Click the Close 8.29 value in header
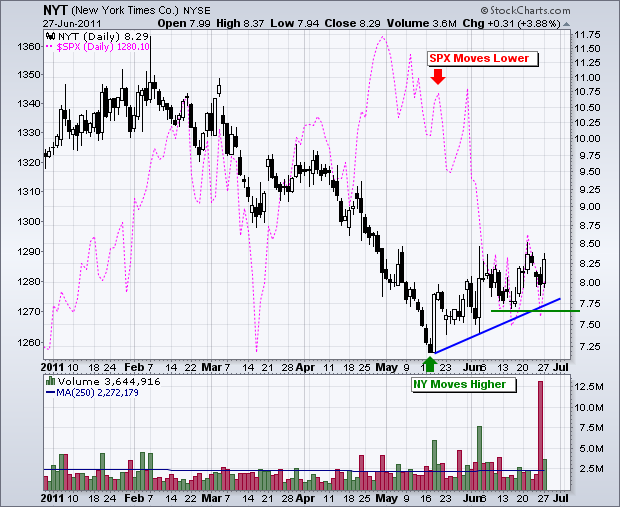 point(352,24)
